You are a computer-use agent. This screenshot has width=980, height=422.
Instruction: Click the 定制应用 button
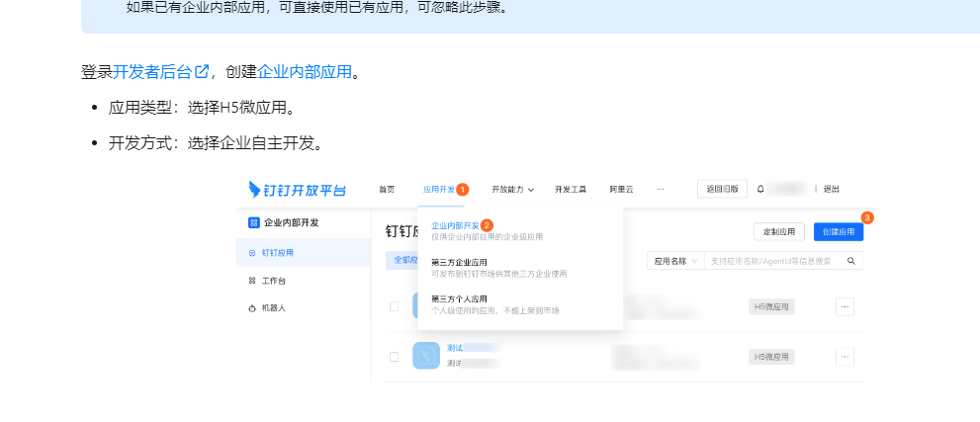(x=778, y=231)
